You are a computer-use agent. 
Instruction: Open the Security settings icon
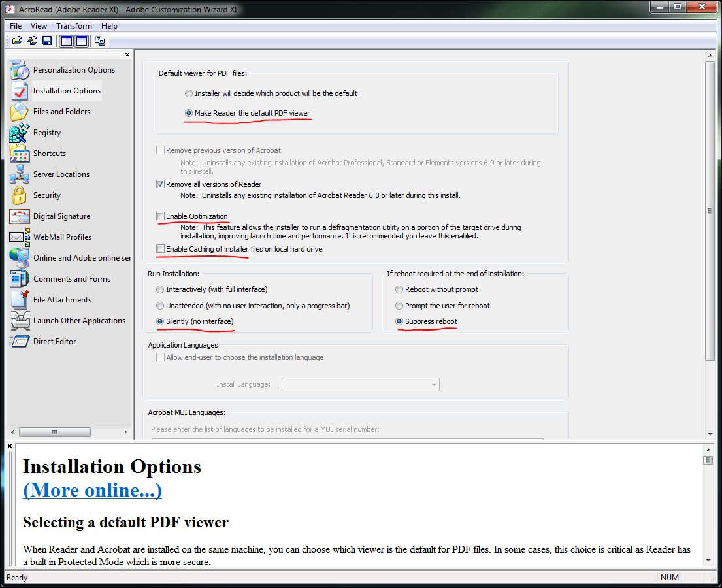click(20, 195)
